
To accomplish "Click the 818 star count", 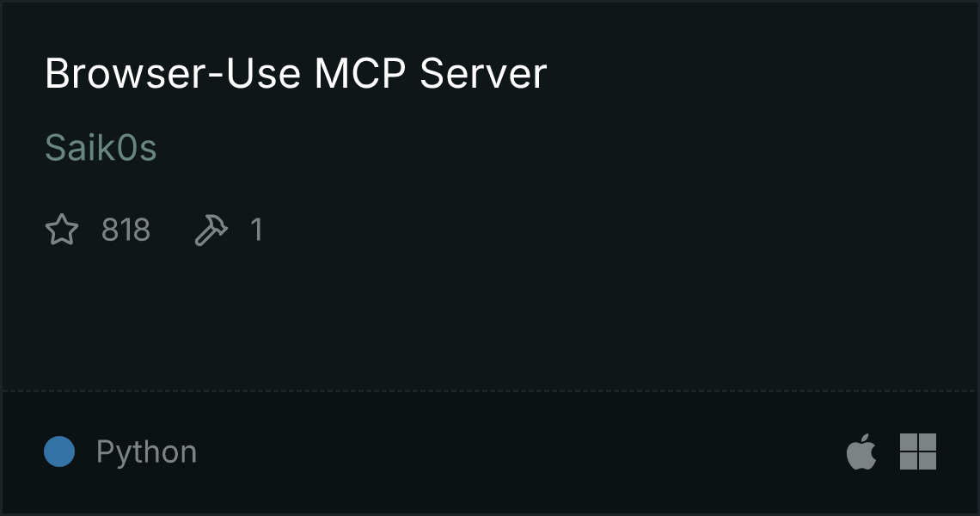I will point(126,230).
